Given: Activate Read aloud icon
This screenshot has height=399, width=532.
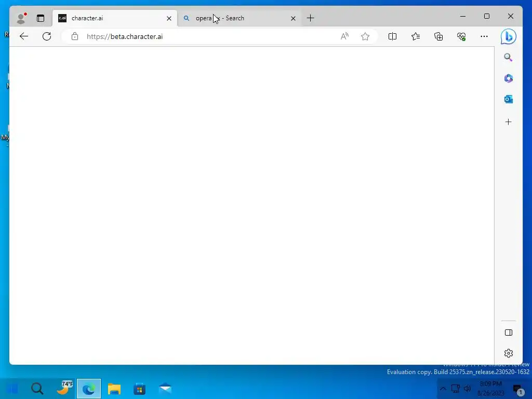Looking at the screenshot, I should (344, 36).
